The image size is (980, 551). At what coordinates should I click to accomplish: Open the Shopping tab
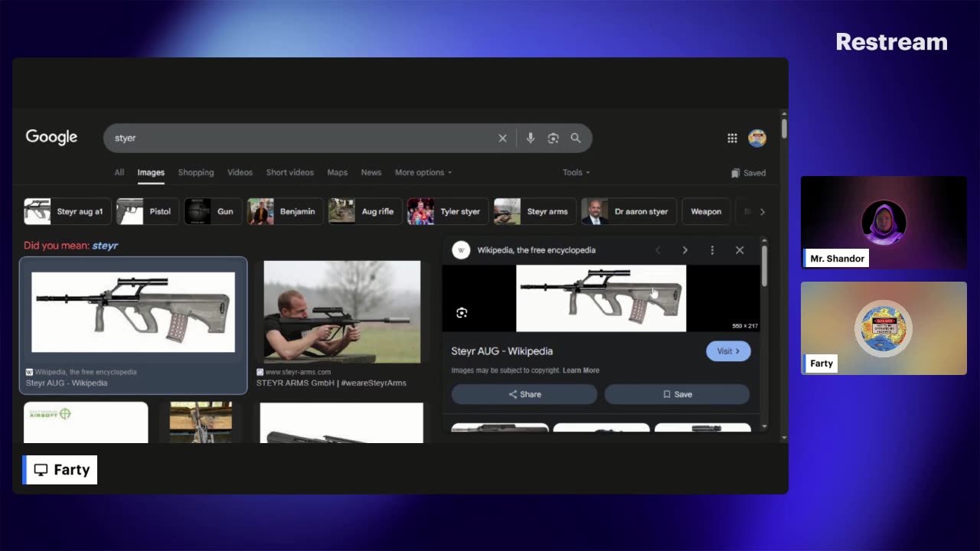(196, 173)
